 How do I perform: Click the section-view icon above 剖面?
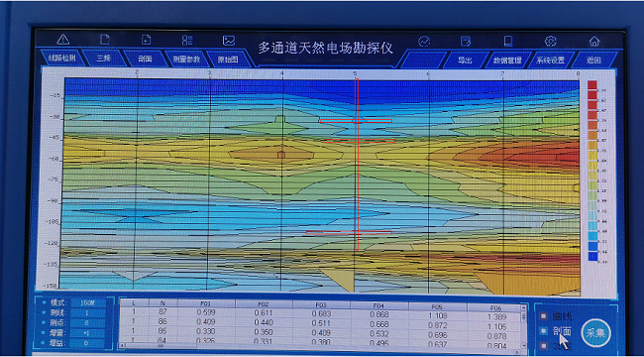pyautogui.click(x=147, y=40)
